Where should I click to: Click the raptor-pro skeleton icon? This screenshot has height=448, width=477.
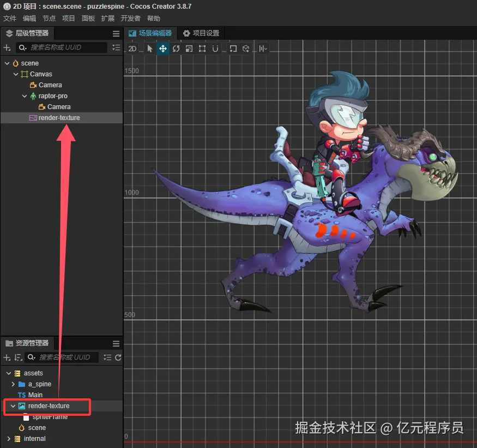33,96
